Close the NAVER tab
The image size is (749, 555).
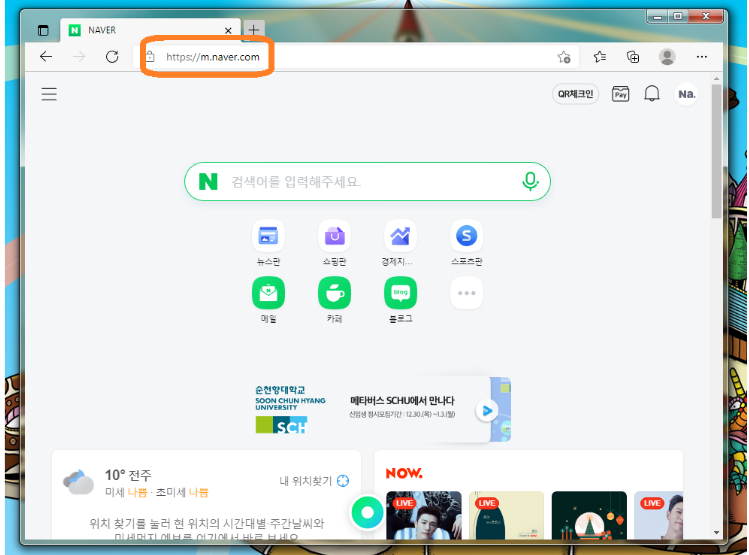click(228, 31)
